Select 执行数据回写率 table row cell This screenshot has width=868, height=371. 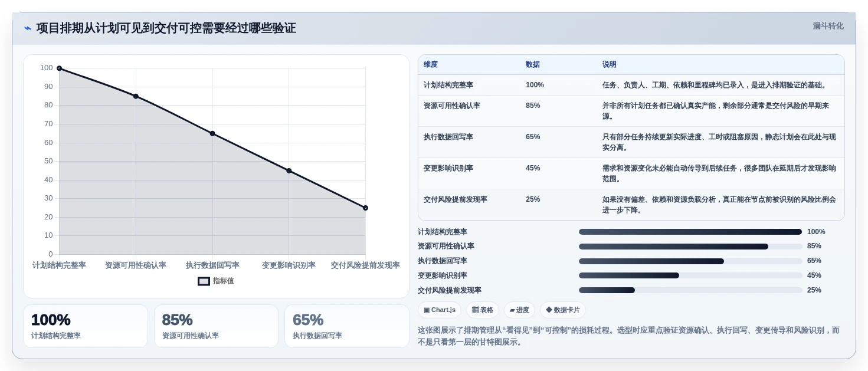click(448, 137)
